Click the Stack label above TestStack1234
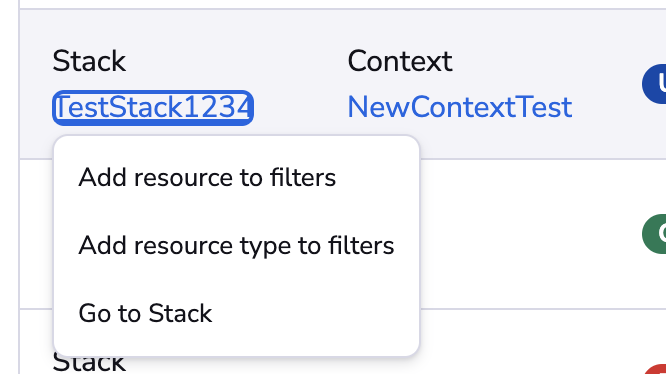 coord(89,61)
